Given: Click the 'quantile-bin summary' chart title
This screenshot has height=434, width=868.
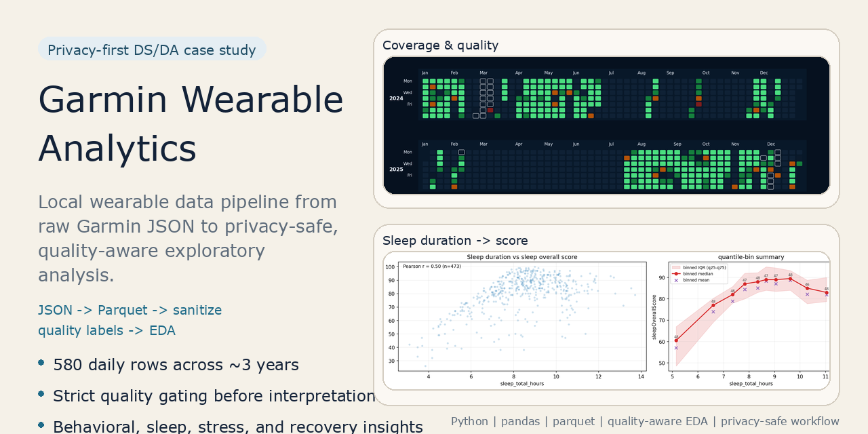Looking at the screenshot, I should [x=750, y=257].
